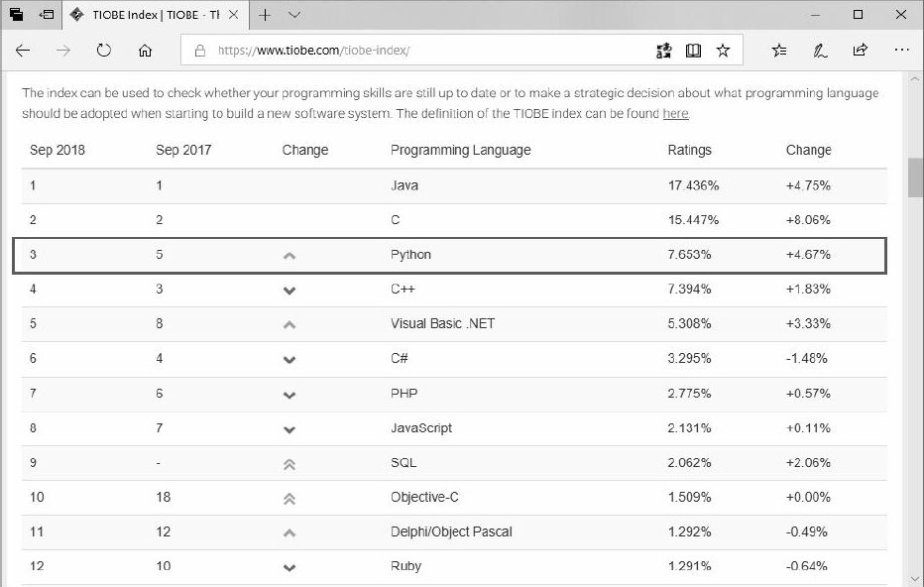The width and height of the screenshot is (924, 587).
Task: Select the TIOBE Index tab
Action: [155, 15]
